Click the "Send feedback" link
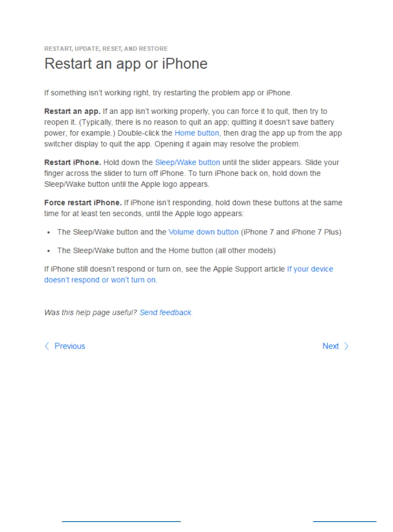This screenshot has height=532, width=393. click(x=165, y=313)
